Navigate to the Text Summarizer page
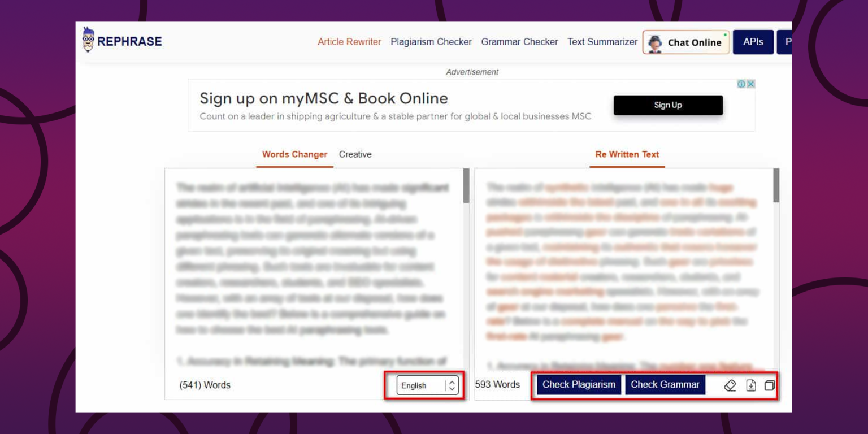868x434 pixels. pyautogui.click(x=602, y=41)
